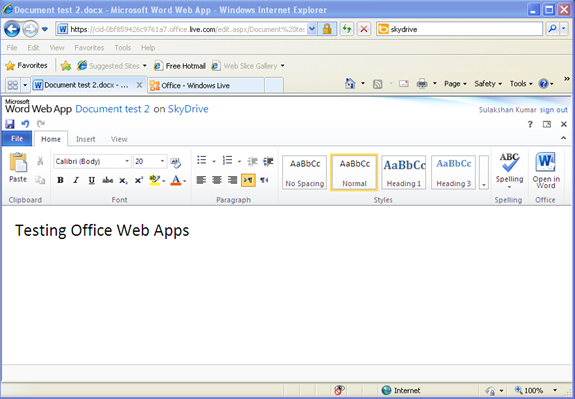575x399 pixels.
Task: Pop out the document window icon
Action: pyautogui.click(x=547, y=124)
